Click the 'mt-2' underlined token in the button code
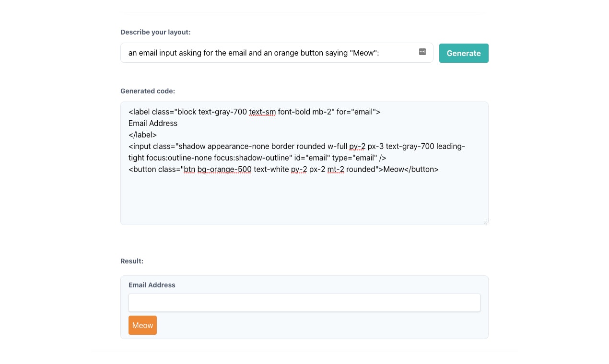 (x=336, y=169)
